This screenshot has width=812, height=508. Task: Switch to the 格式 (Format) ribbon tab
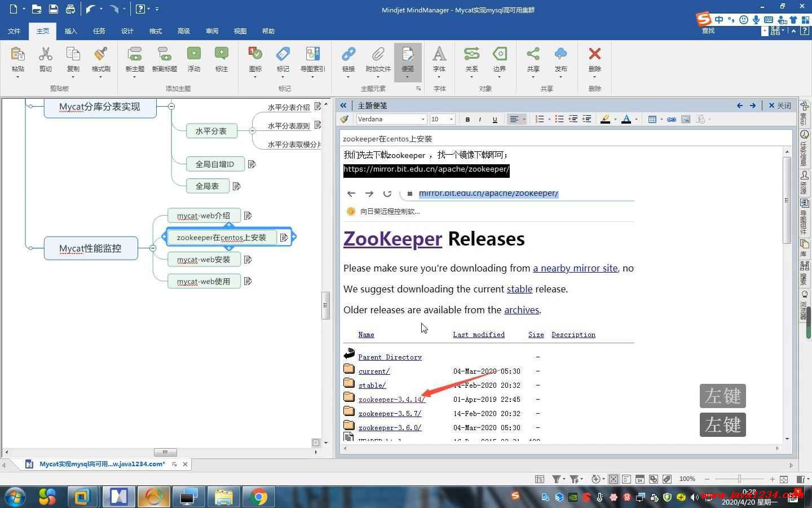coord(156,31)
